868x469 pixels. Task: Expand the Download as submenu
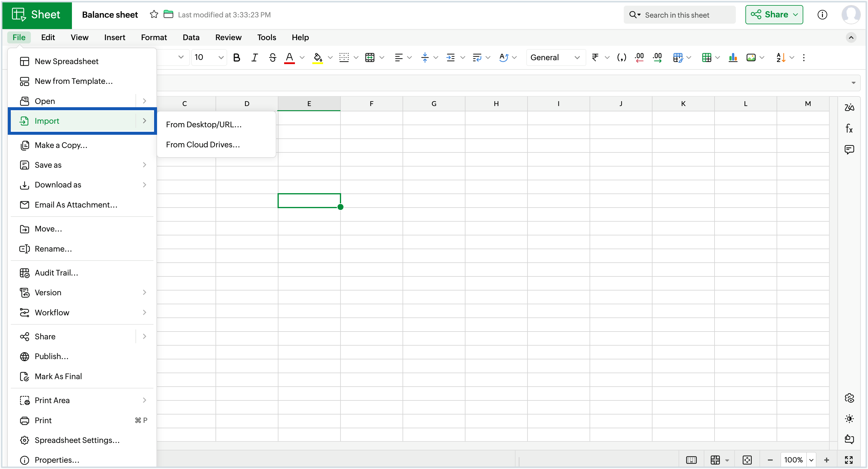pos(58,185)
